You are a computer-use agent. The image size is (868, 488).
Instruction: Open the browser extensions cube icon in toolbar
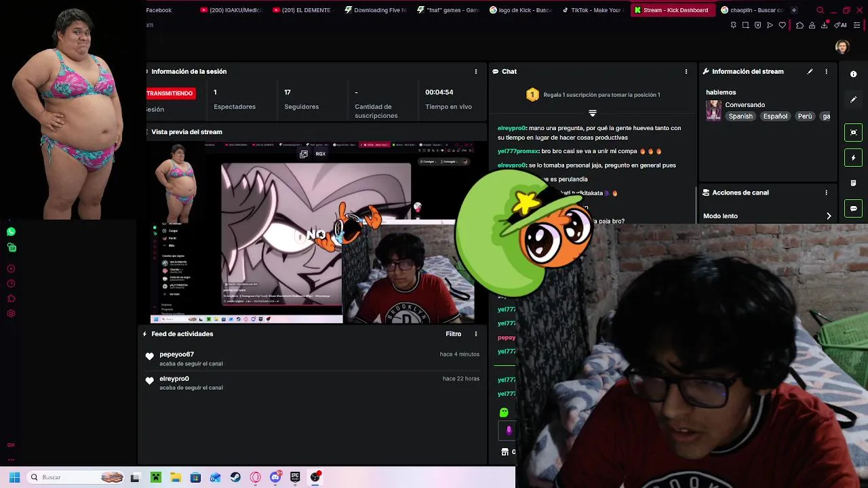[800, 25]
